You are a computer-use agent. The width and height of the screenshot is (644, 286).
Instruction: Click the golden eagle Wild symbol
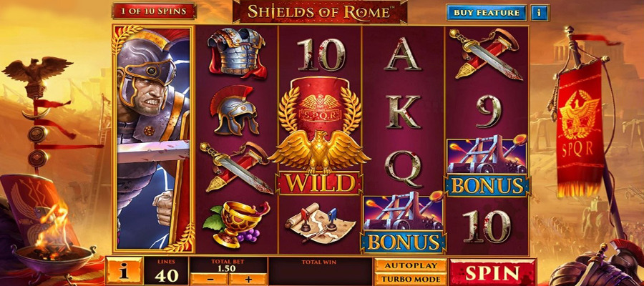(x=320, y=136)
